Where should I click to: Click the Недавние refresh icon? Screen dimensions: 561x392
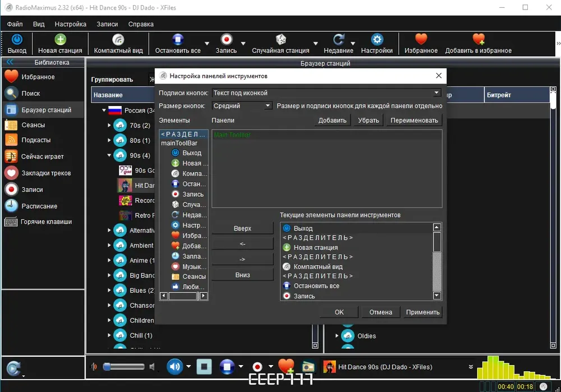[338, 39]
